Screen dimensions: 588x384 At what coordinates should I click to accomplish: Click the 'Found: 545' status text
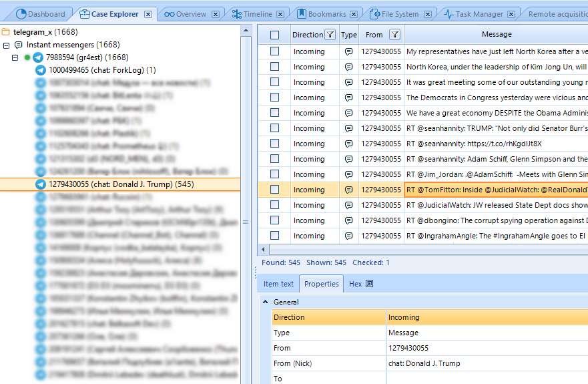pyautogui.click(x=281, y=262)
